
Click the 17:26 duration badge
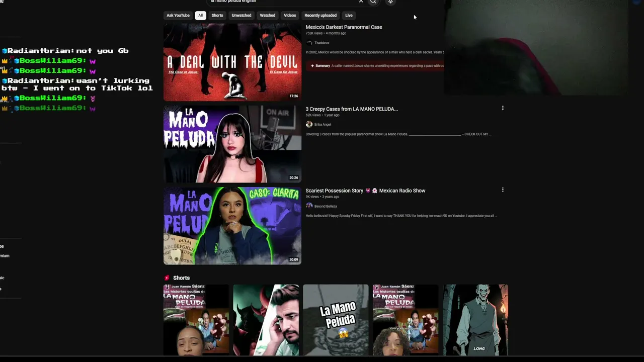[x=294, y=96]
